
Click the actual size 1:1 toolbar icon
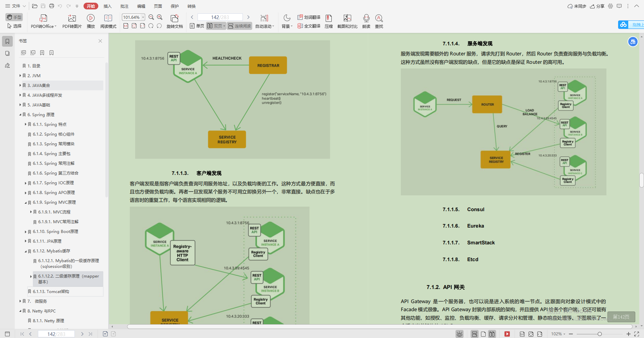pos(126,26)
